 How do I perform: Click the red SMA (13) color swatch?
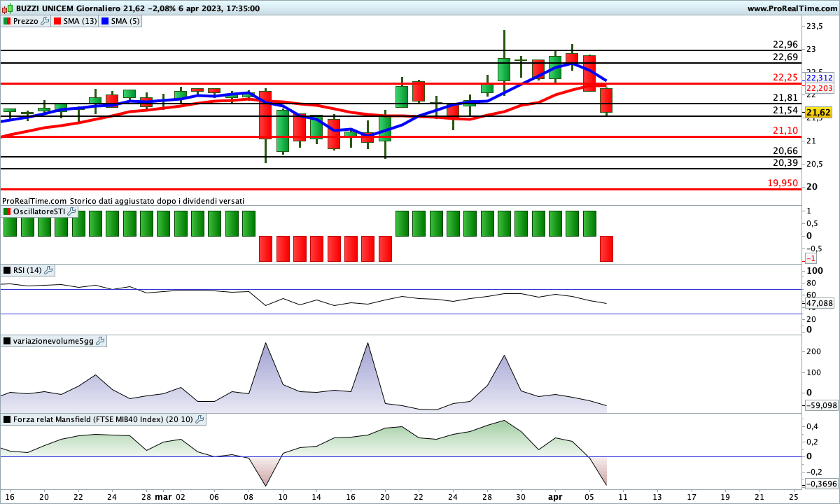[x=57, y=21]
